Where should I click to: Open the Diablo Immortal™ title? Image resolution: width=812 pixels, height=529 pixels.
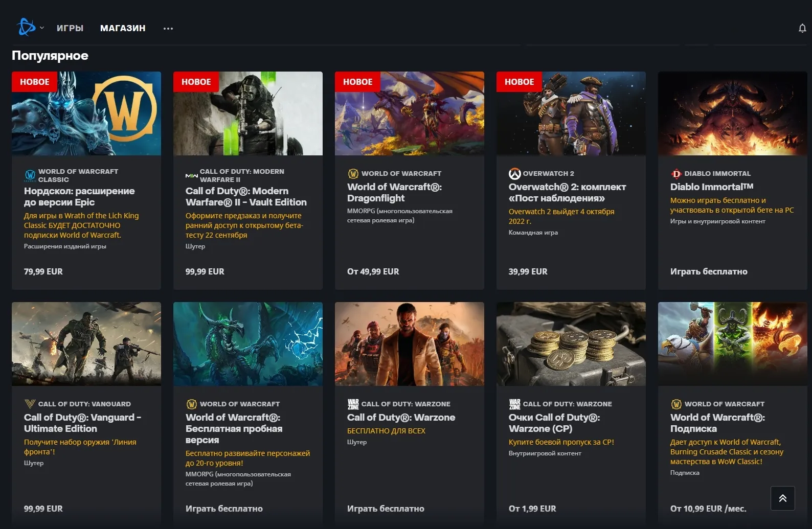[712, 187]
